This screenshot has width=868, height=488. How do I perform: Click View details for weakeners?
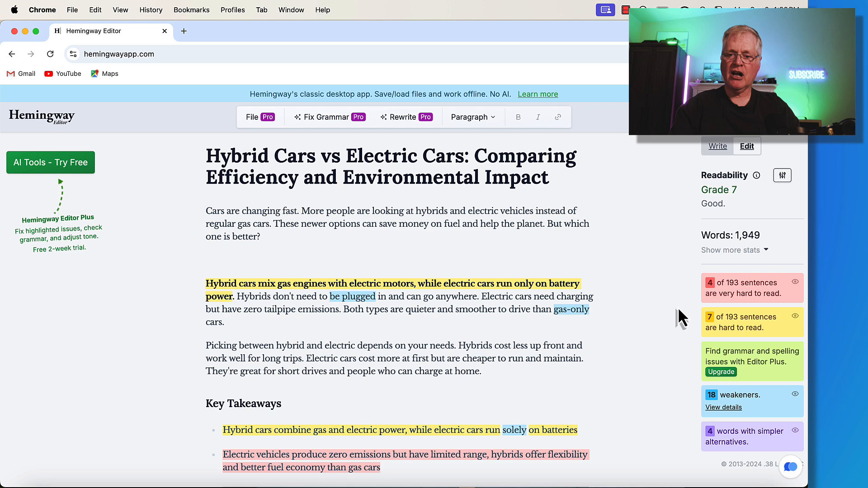[x=723, y=407]
